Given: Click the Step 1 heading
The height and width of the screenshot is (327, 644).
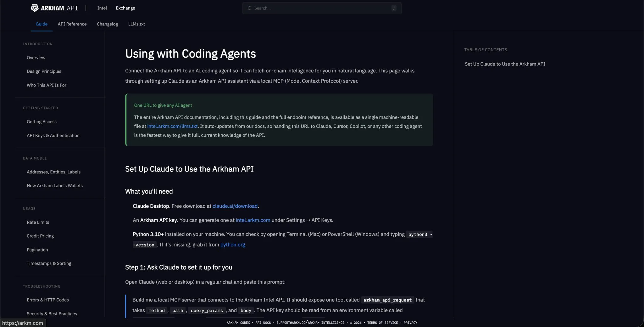Looking at the screenshot, I should coord(179,267).
